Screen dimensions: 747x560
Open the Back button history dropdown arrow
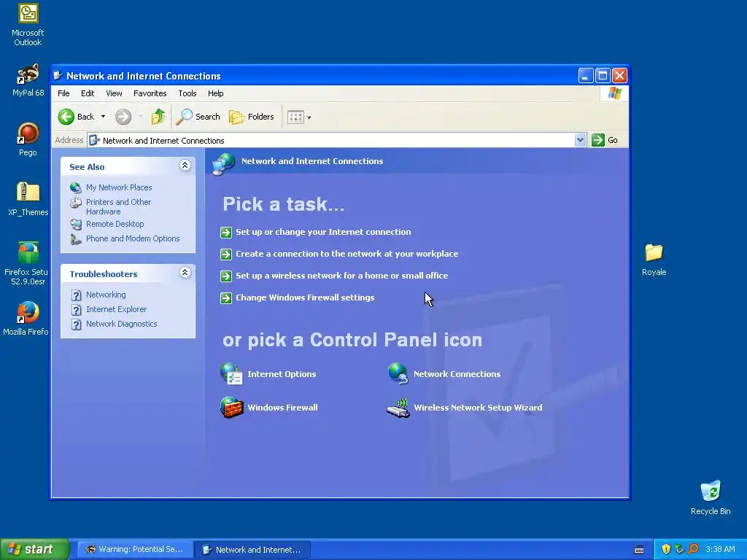(x=103, y=117)
